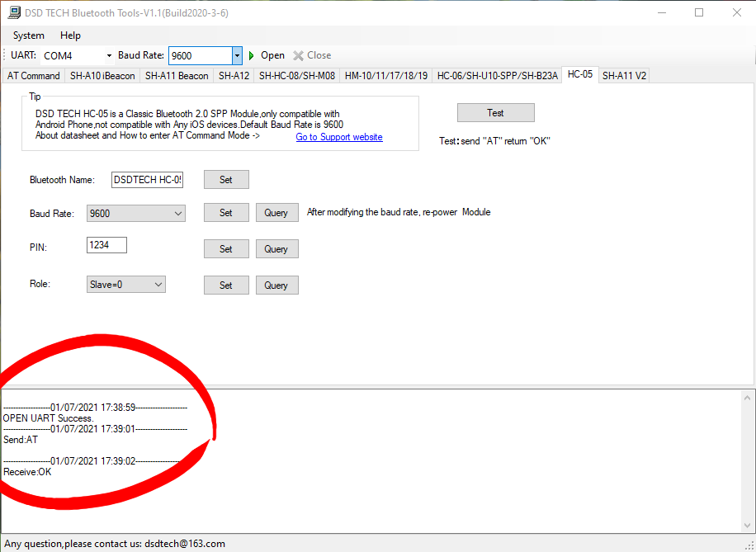
Task: Click the application icon in the title bar
Action: click(14, 13)
